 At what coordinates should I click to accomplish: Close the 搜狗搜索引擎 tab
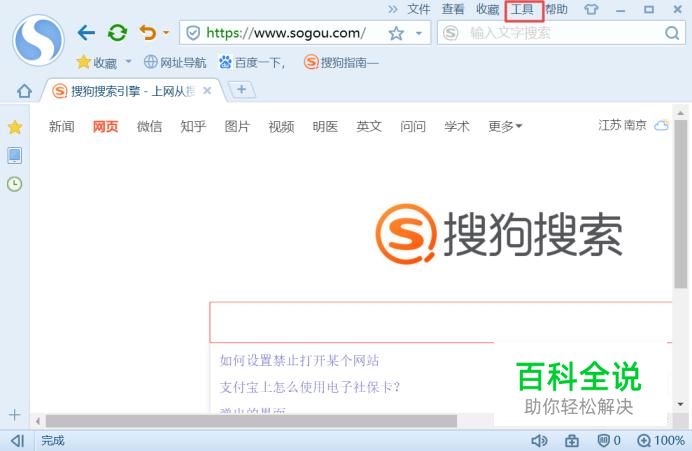pyautogui.click(x=207, y=91)
